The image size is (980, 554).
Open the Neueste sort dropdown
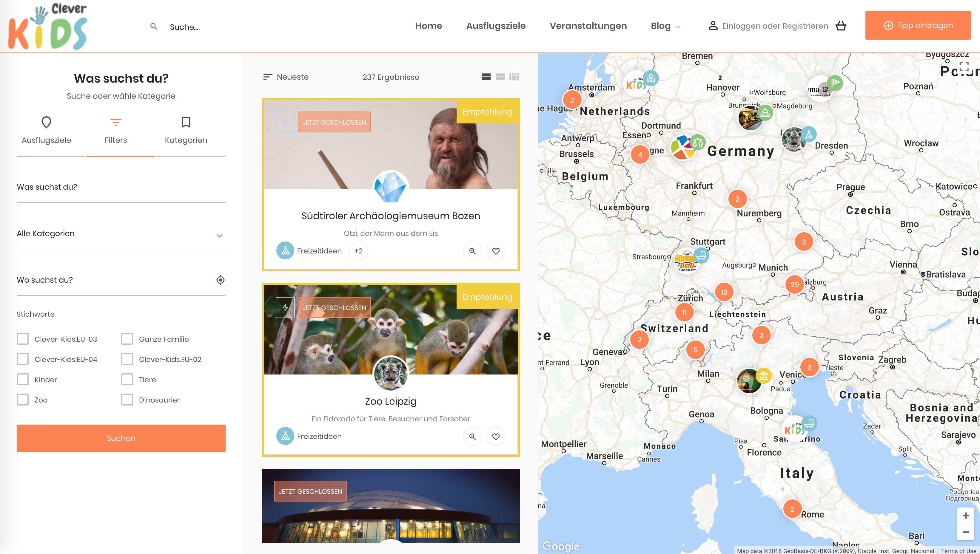[x=286, y=77]
